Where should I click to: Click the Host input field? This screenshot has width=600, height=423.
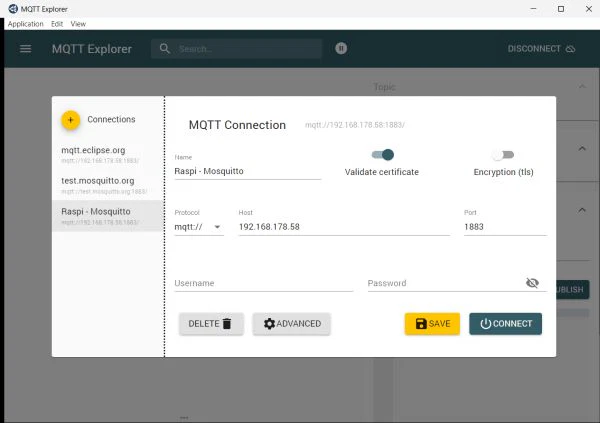[x=343, y=227]
